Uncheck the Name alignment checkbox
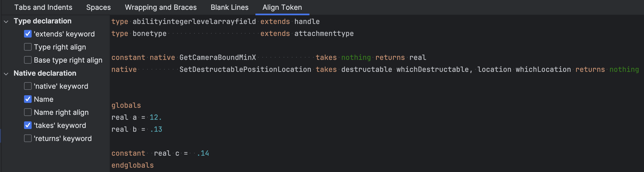Image resolution: width=644 pixels, height=172 pixels. (28, 99)
